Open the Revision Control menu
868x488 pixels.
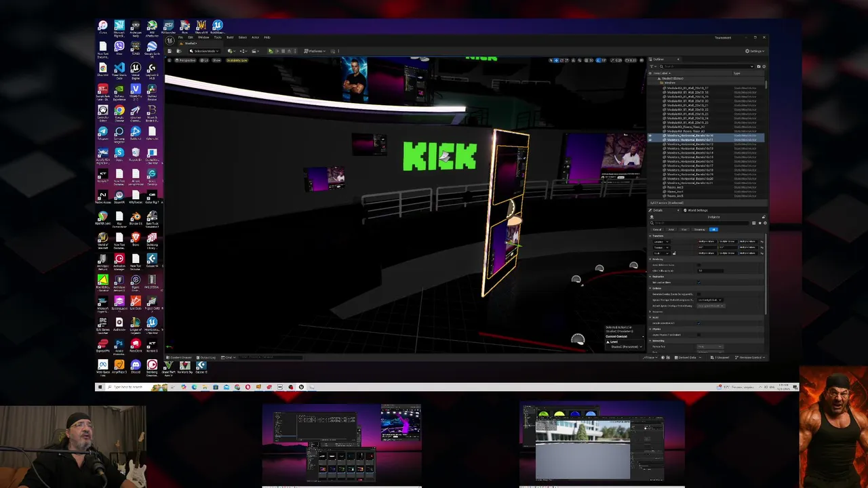point(751,357)
